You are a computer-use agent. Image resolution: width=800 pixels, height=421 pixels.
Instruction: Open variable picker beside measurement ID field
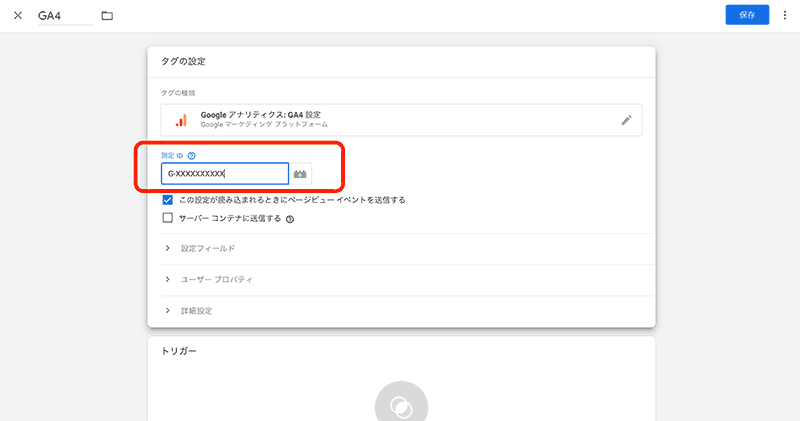[x=300, y=174]
